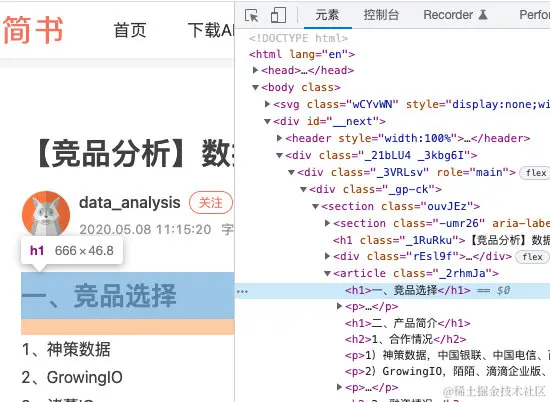Open the data_analysis author profile link
550x402 pixels.
129,202
